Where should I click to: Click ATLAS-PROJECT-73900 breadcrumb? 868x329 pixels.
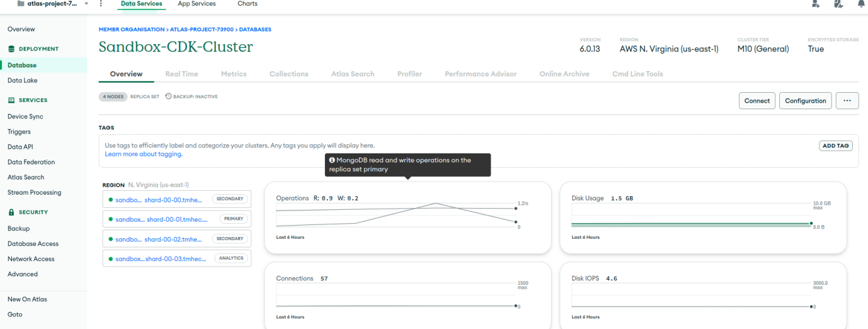tap(202, 30)
